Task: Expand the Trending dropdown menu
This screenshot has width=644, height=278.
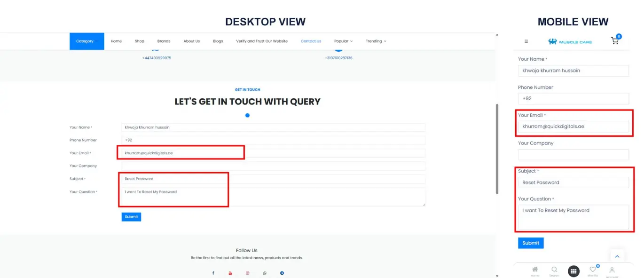Action: coord(376,41)
